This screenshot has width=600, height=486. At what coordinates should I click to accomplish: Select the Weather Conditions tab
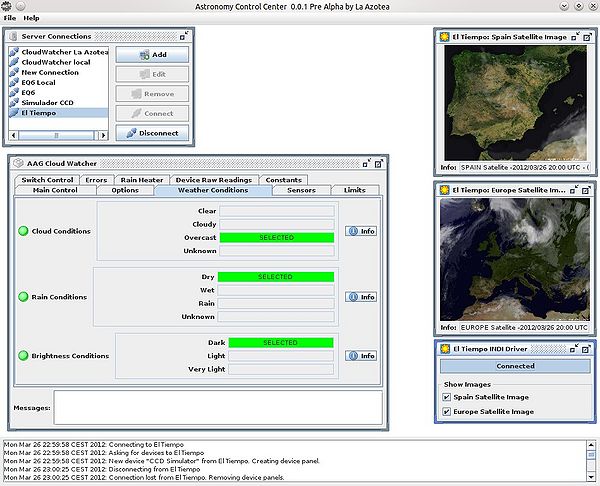[x=213, y=190]
